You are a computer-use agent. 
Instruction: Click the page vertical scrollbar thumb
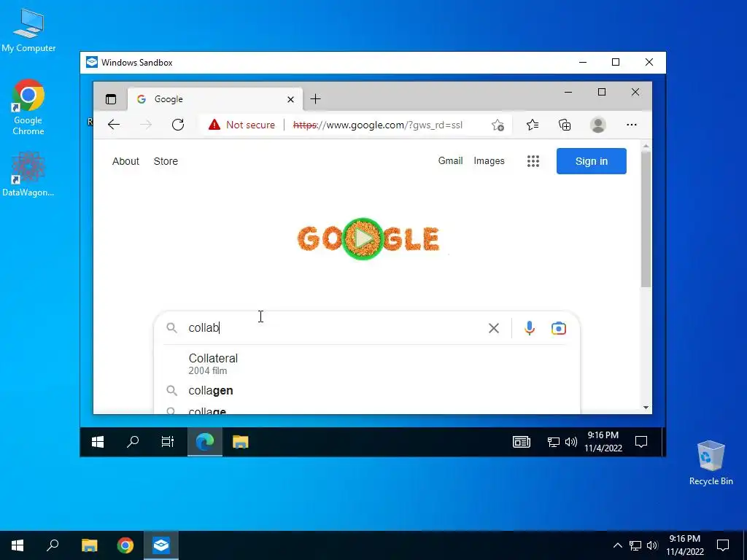coord(646,219)
